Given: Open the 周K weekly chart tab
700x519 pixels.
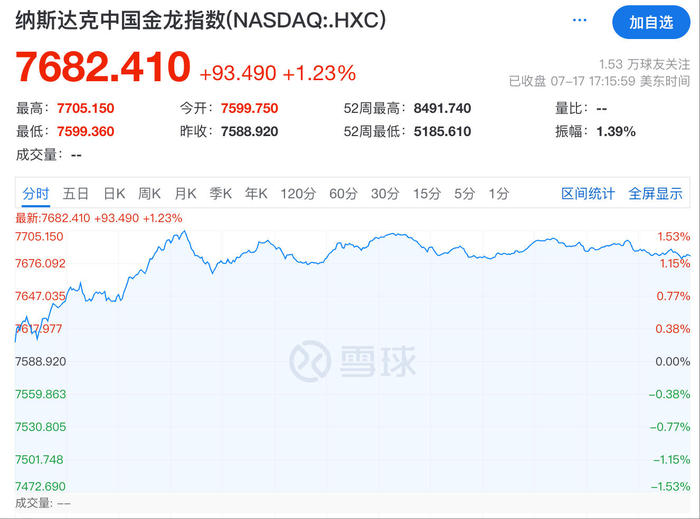Looking at the screenshot, I should click(x=149, y=194).
